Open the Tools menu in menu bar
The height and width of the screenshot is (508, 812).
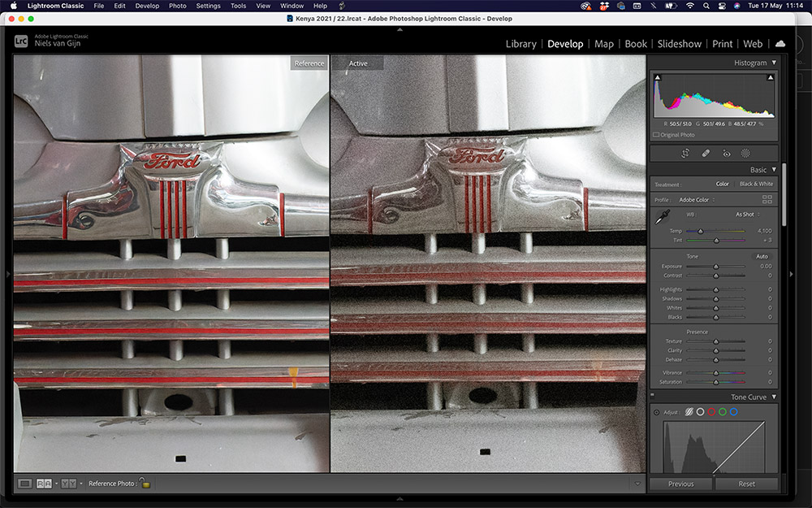pyautogui.click(x=238, y=6)
